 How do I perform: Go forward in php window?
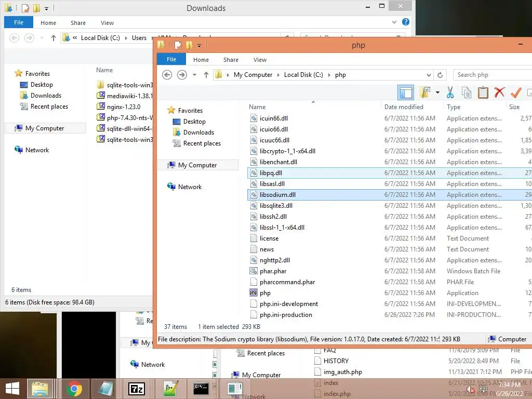(x=182, y=75)
